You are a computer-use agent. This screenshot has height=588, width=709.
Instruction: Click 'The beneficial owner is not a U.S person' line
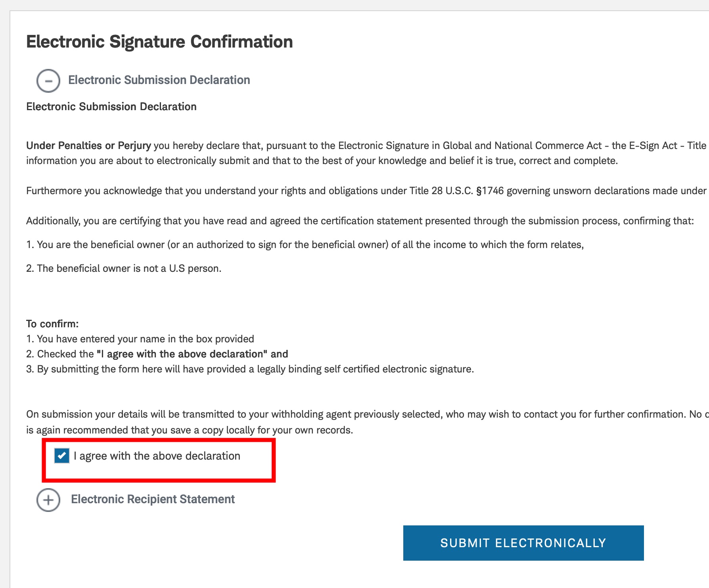tap(124, 269)
